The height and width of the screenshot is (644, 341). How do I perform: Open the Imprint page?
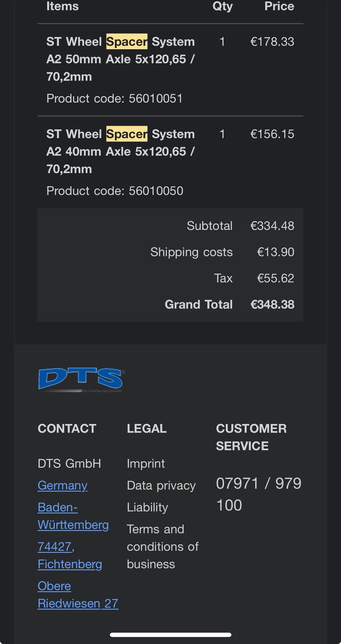[x=146, y=464]
